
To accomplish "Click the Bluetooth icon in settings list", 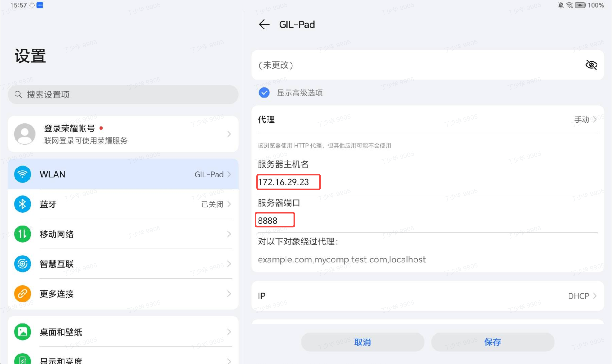I will (22, 204).
